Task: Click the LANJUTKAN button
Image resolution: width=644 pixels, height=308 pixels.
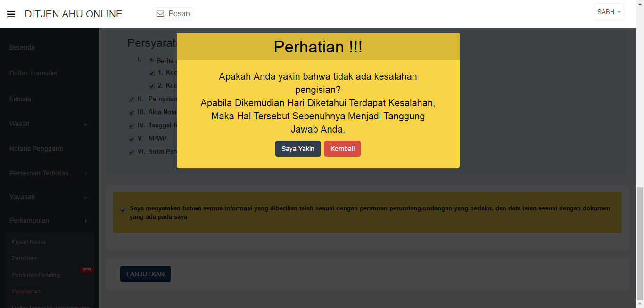Action: [x=145, y=274]
